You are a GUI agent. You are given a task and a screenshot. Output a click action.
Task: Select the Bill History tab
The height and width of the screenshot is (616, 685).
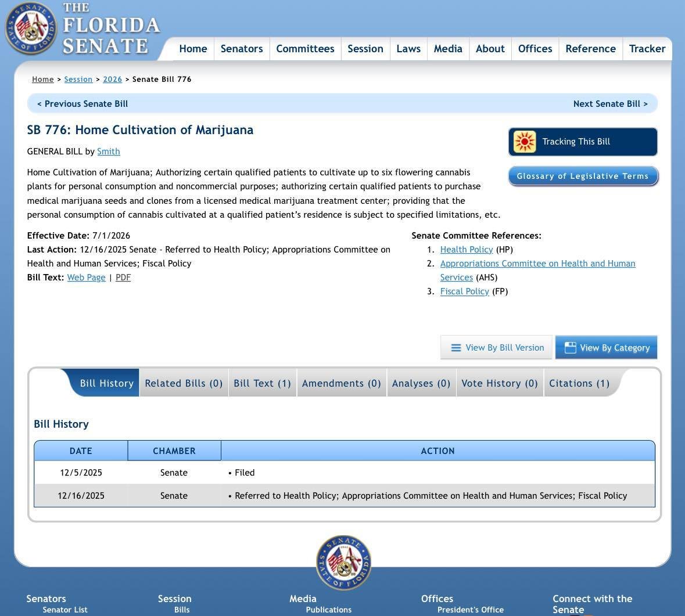105,383
